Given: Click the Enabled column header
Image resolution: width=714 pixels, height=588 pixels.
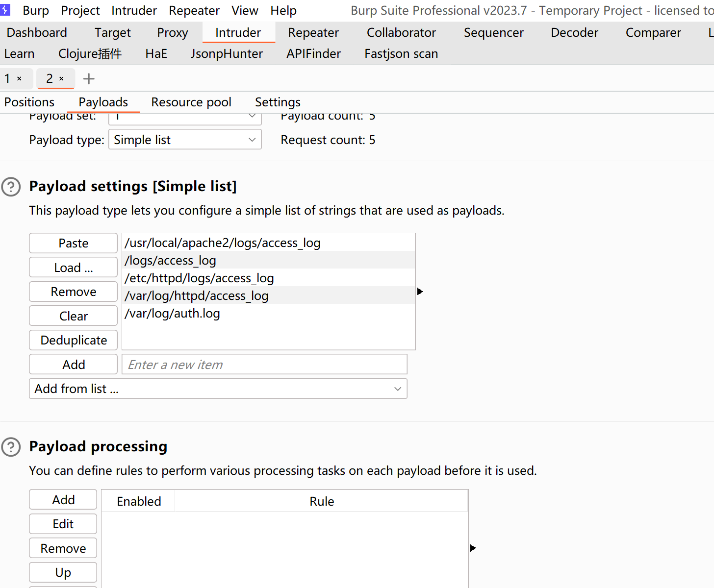Looking at the screenshot, I should 139,501.
